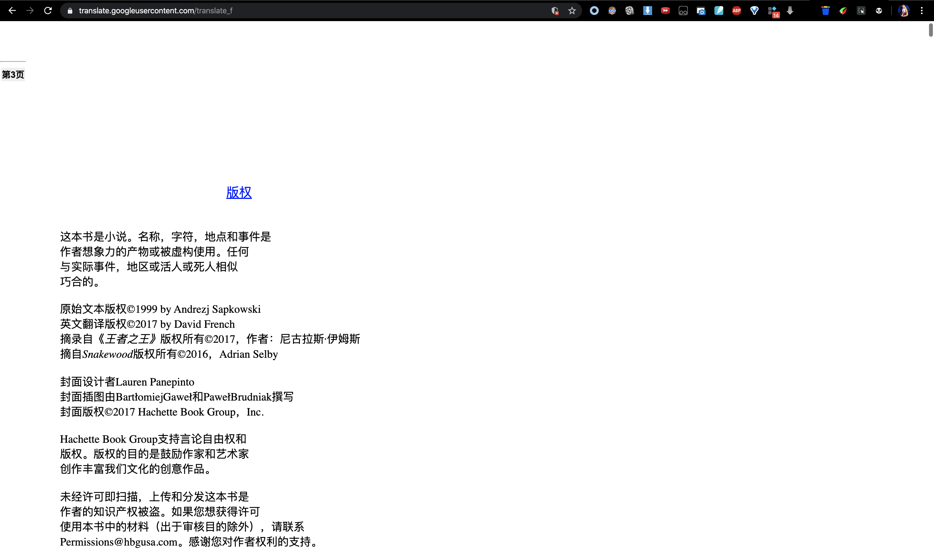The height and width of the screenshot is (560, 934).
Task: Reload the translated page
Action: coord(48,11)
